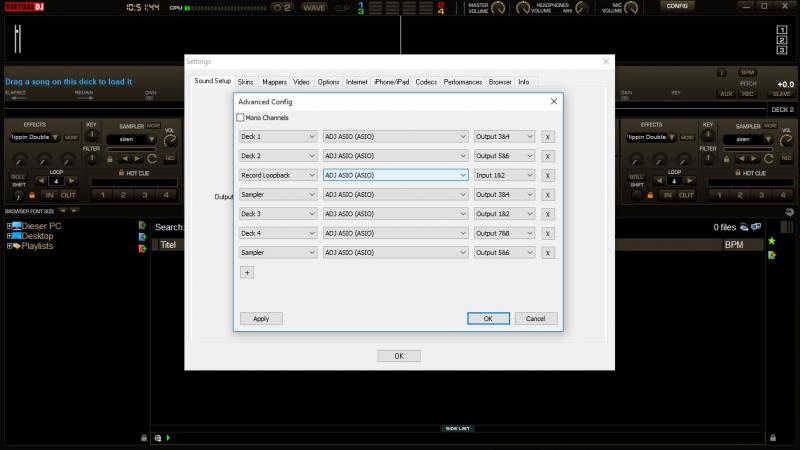The image size is (800, 450).
Task: Open ADJ ASIO device dropdown for Deck 1
Action: [395, 137]
